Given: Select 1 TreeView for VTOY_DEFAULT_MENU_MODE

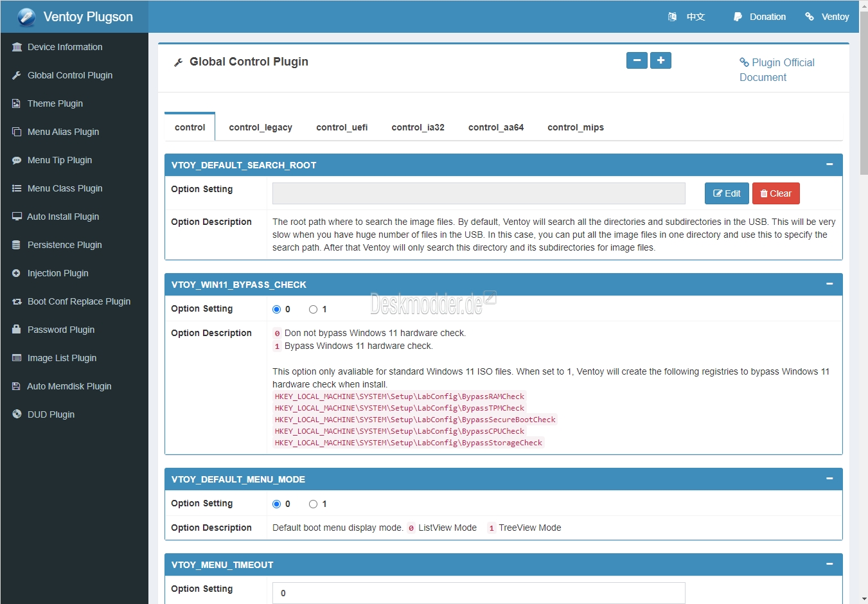Looking at the screenshot, I should pos(314,504).
